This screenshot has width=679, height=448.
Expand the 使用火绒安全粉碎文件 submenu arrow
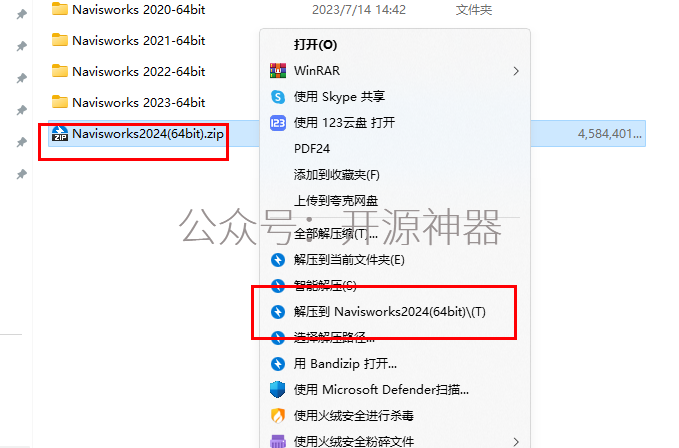pyautogui.click(x=516, y=442)
